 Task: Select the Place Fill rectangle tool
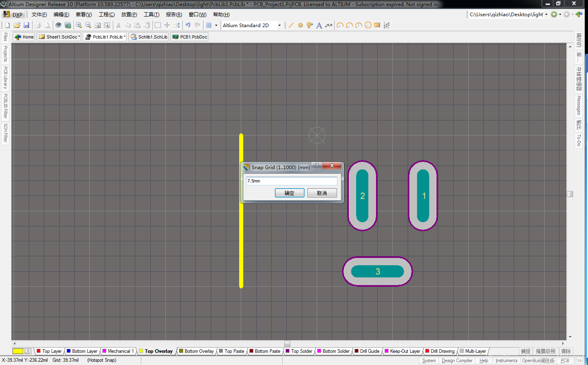[377, 25]
